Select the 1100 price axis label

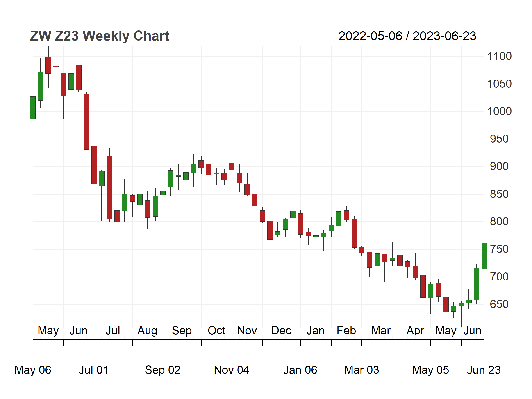tap(499, 56)
